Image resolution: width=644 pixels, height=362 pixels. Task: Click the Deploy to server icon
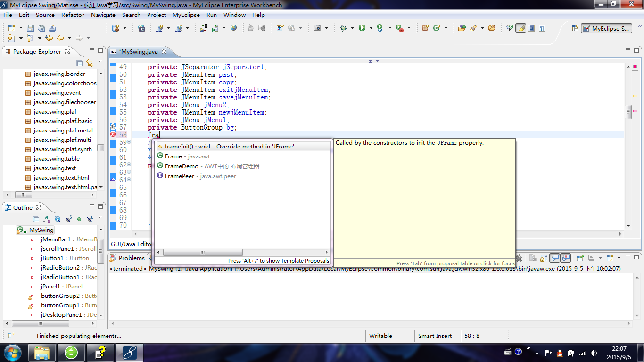pos(204,28)
